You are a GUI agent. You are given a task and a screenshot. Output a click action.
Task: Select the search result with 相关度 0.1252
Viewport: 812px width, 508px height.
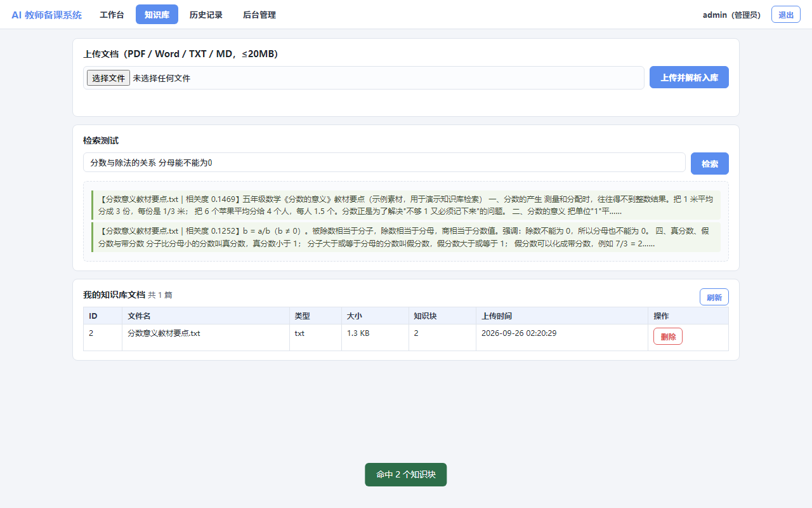pyautogui.click(x=406, y=237)
